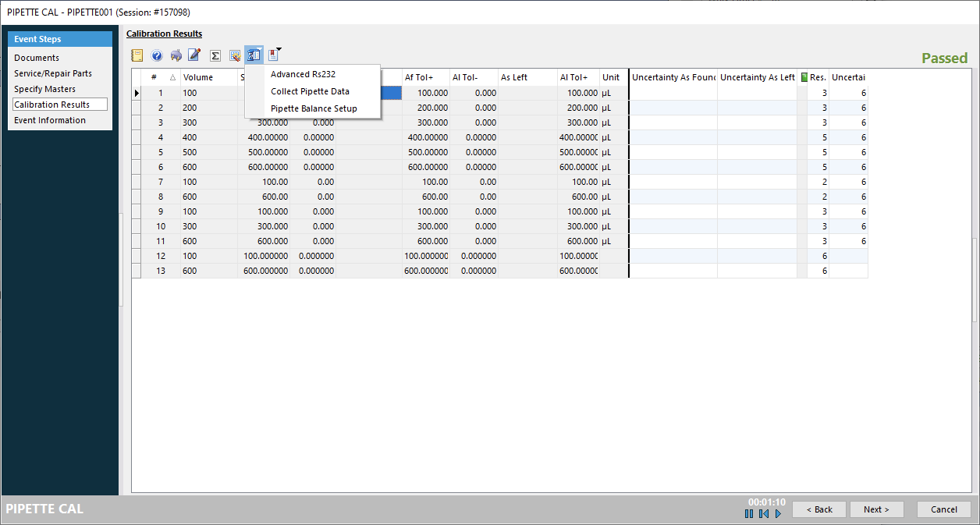Toggle the pipette data collection dropdown button
980x525 pixels.
pyautogui.click(x=254, y=55)
